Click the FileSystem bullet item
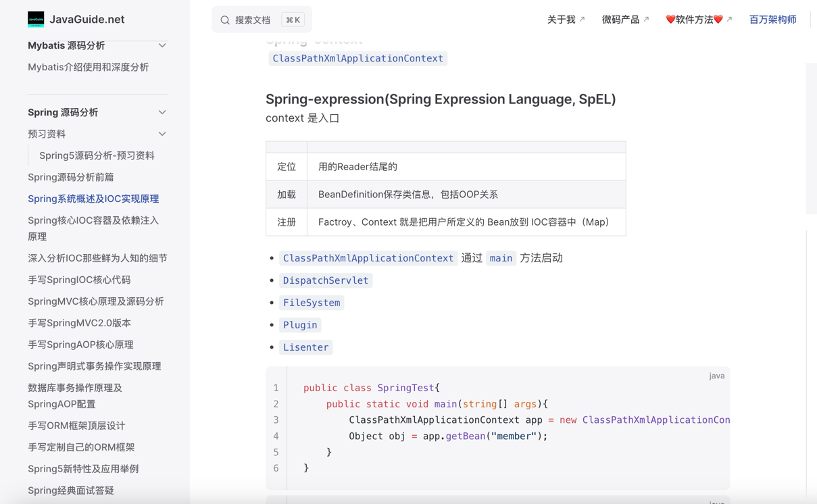The image size is (817, 504). click(x=312, y=303)
